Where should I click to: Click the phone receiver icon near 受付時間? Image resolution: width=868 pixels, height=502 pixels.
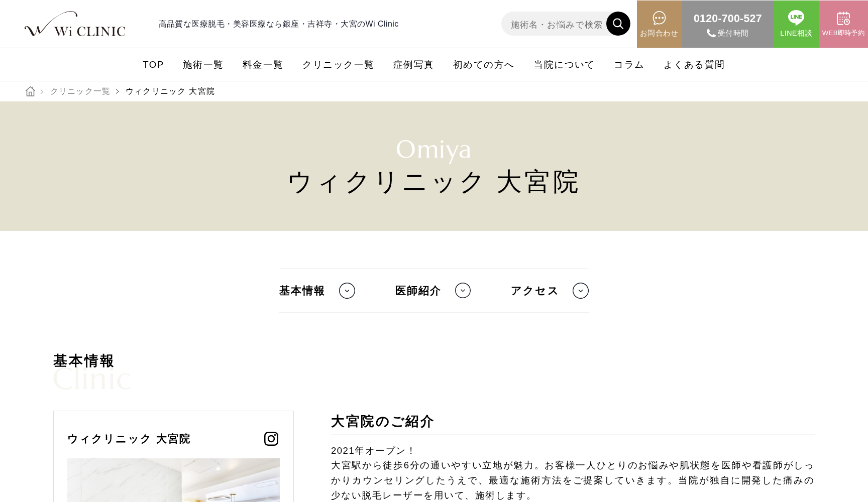pyautogui.click(x=711, y=33)
